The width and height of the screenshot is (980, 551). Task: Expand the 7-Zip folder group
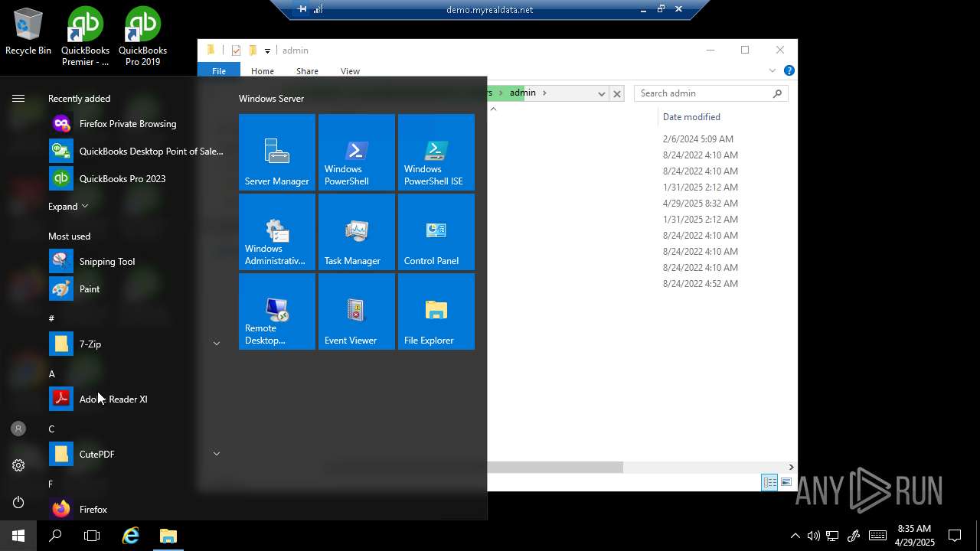[217, 344]
